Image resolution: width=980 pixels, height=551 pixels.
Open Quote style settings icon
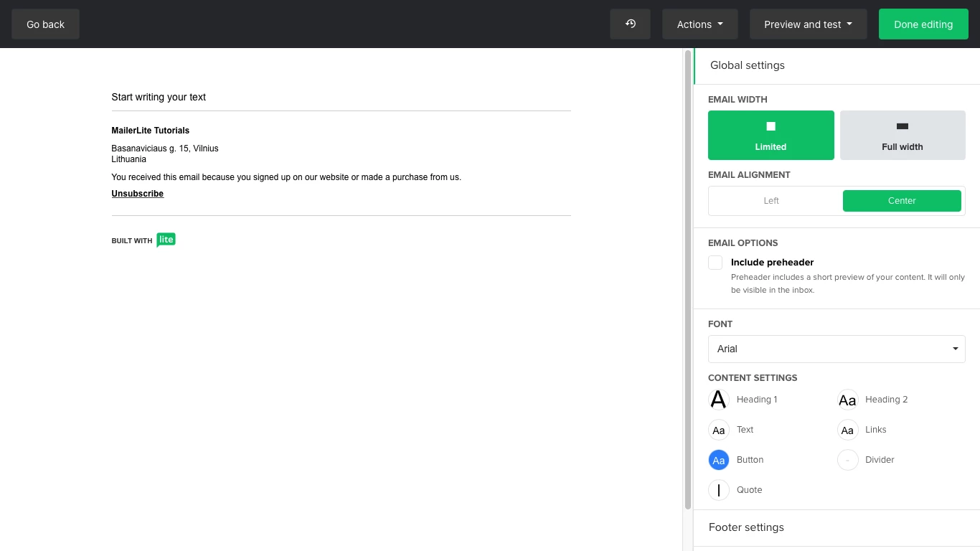[718, 490]
